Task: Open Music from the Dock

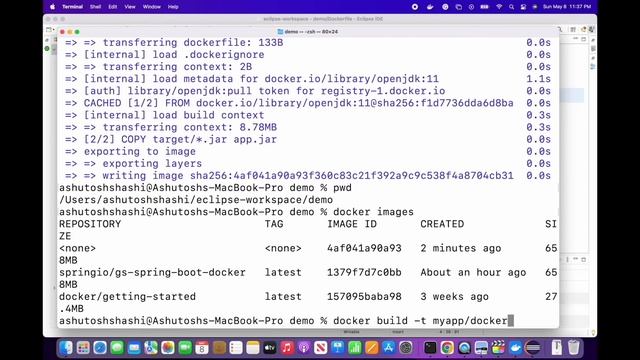Action: [x=287, y=348]
